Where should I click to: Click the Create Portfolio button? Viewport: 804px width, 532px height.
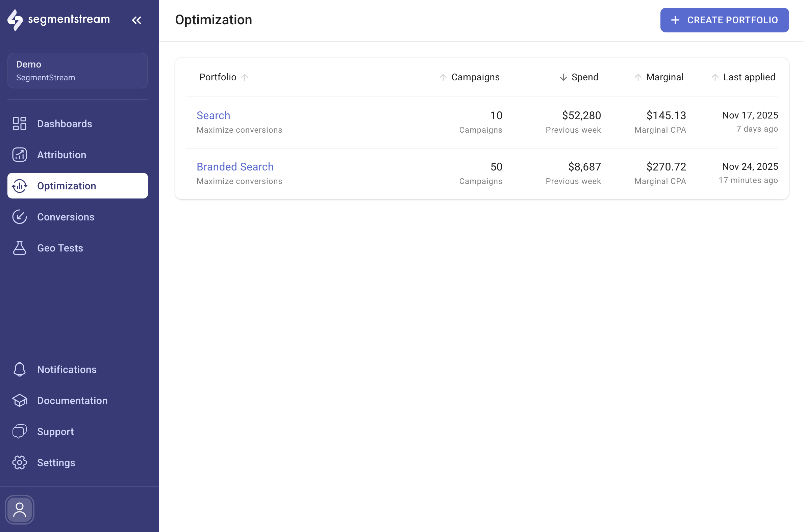click(724, 20)
